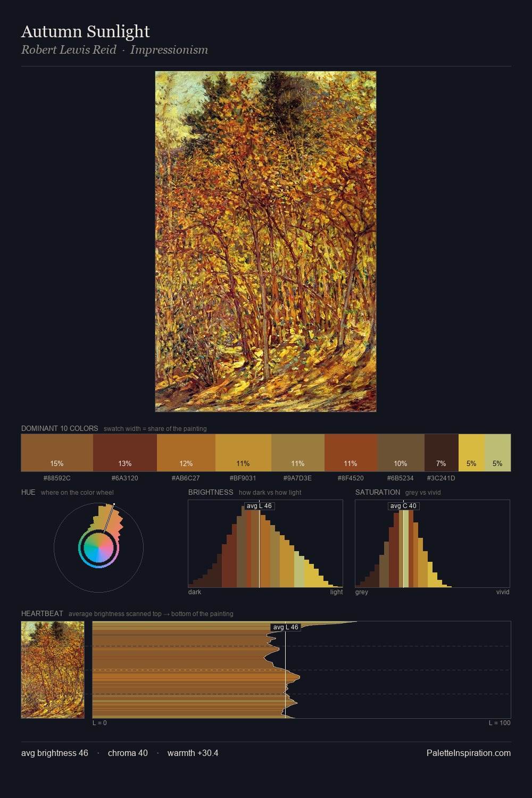Select the dark #3C241D swatch showing 7%
The width and height of the screenshot is (532, 798).
[442, 453]
